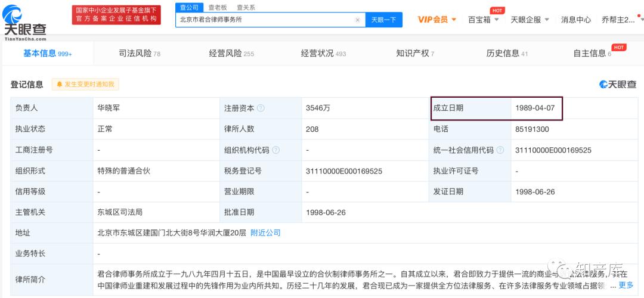Expand 律所简介 with 更多 link
The height and width of the screenshot is (298, 644).
(626, 285)
